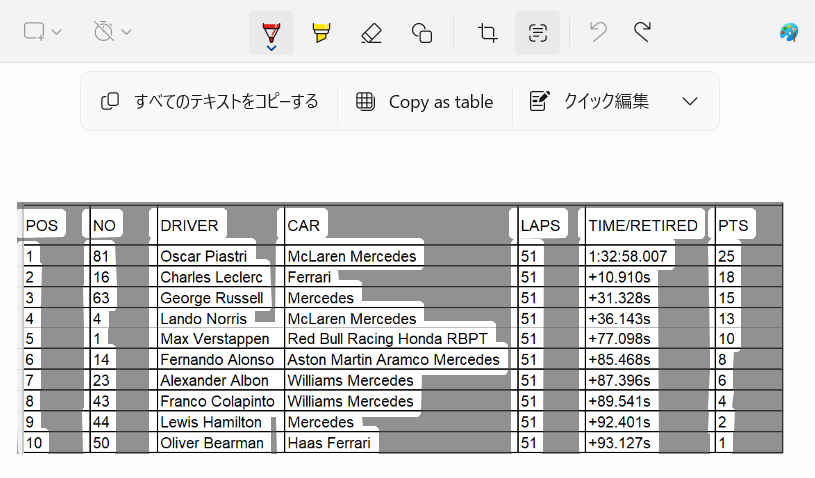Click the Copy as table button
Screen dimensions: 815x478
point(424,101)
